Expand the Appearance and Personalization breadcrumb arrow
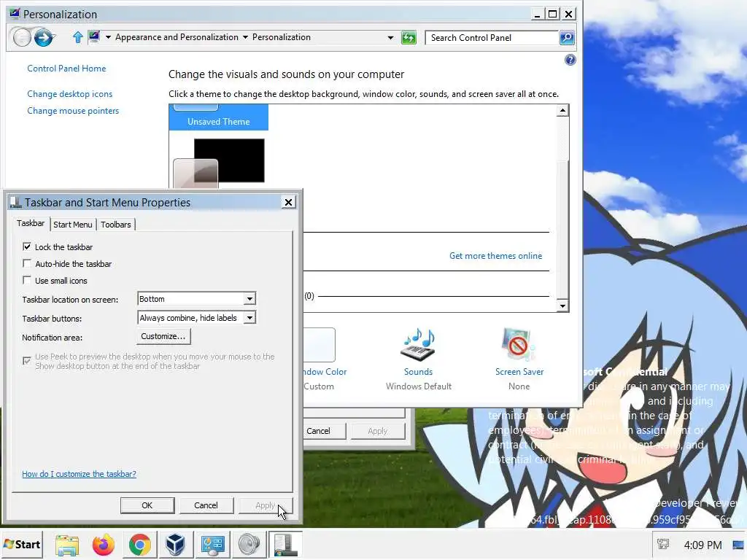The width and height of the screenshot is (747, 560). pos(245,37)
